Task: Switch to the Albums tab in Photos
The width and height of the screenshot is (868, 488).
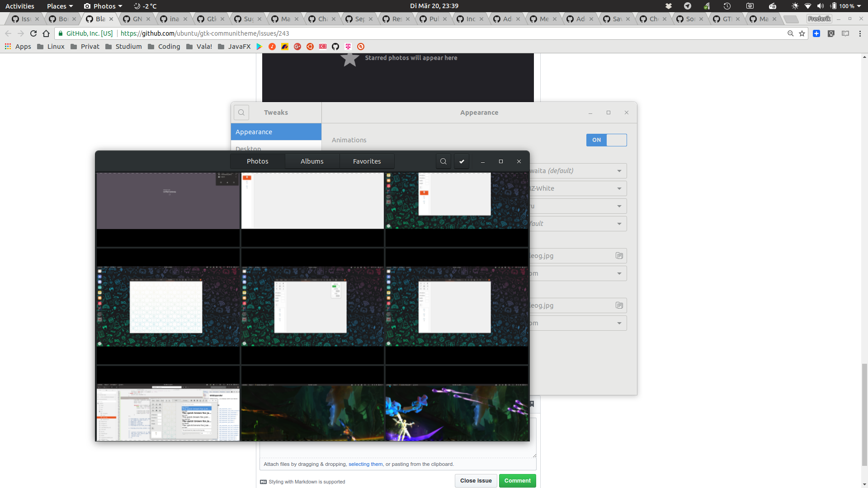Action: pyautogui.click(x=312, y=161)
